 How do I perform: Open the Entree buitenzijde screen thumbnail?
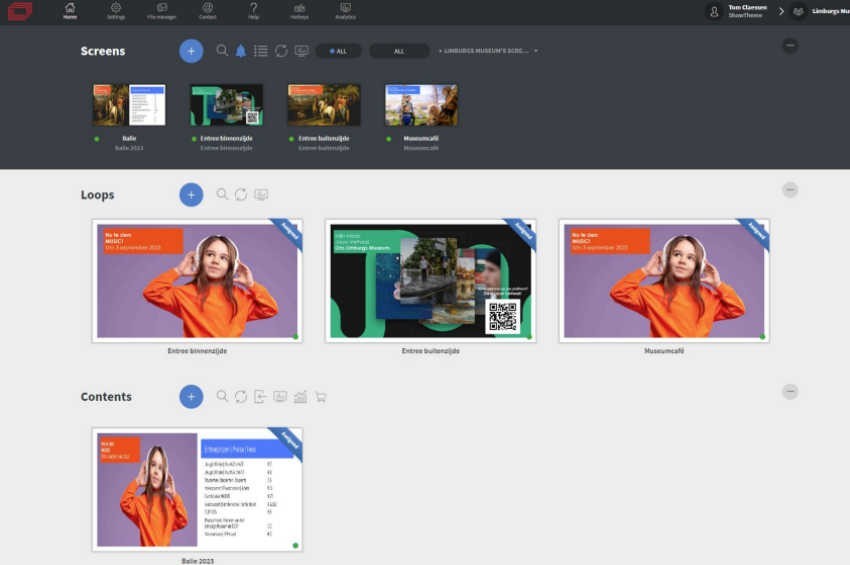[x=324, y=105]
